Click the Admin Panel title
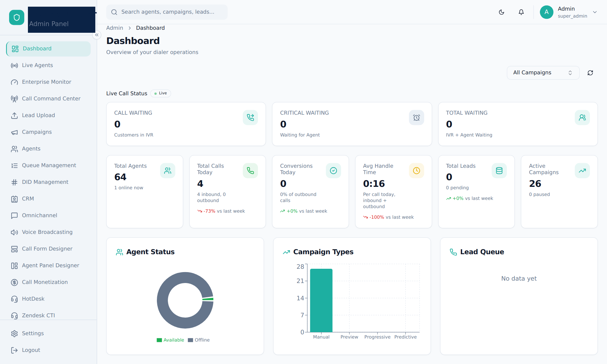The width and height of the screenshot is (607, 364). coord(49,24)
